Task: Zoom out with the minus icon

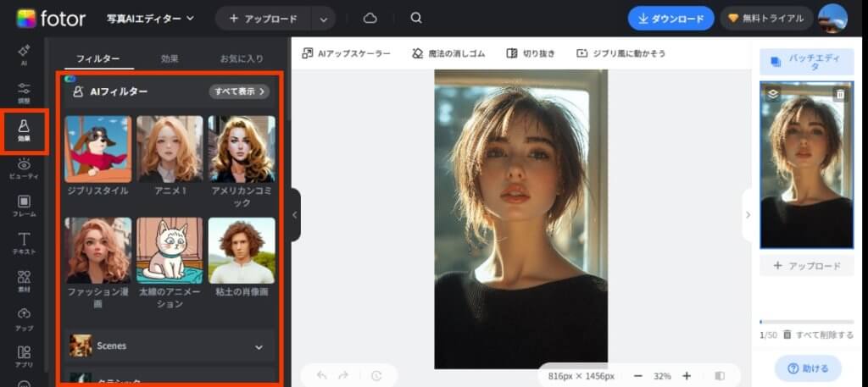Action: pyautogui.click(x=637, y=376)
